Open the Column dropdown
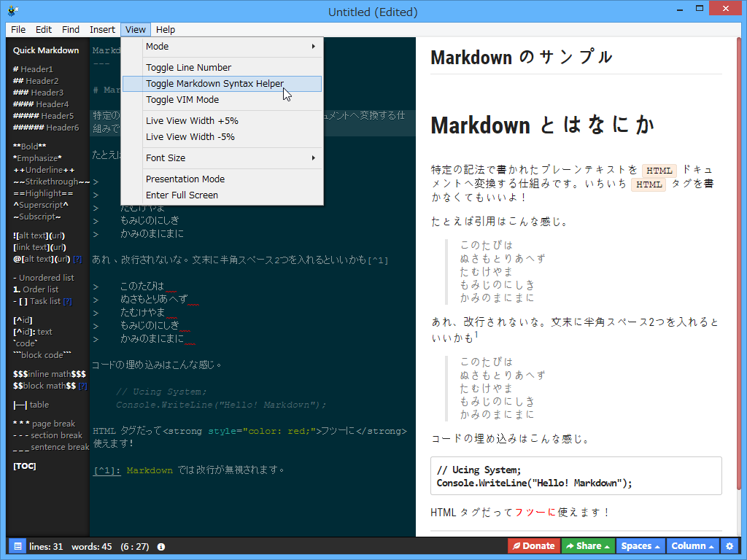 tap(691, 545)
